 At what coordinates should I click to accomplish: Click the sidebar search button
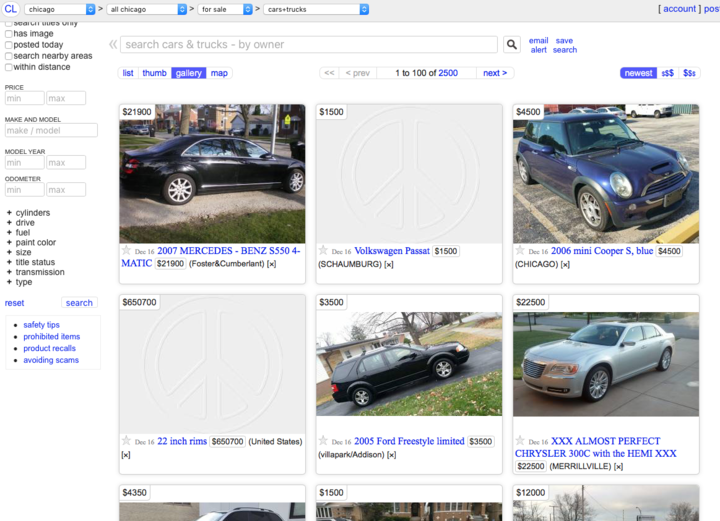click(79, 303)
